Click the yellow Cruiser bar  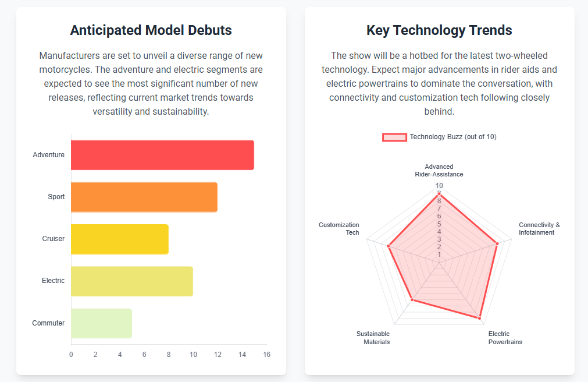[x=120, y=239]
